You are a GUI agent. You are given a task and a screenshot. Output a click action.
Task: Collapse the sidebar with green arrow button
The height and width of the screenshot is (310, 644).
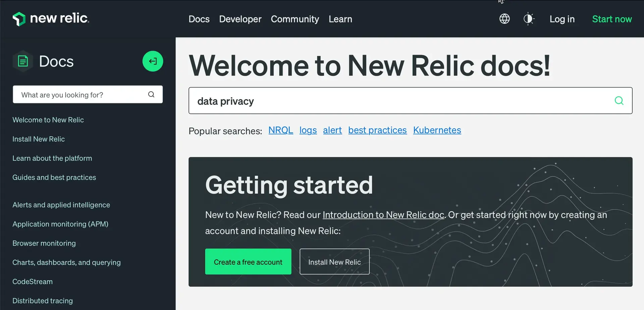153,61
